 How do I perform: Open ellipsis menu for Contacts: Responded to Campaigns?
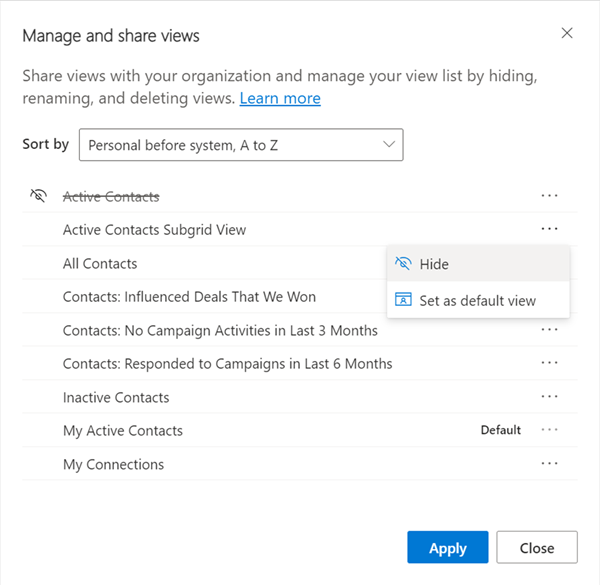(x=548, y=363)
